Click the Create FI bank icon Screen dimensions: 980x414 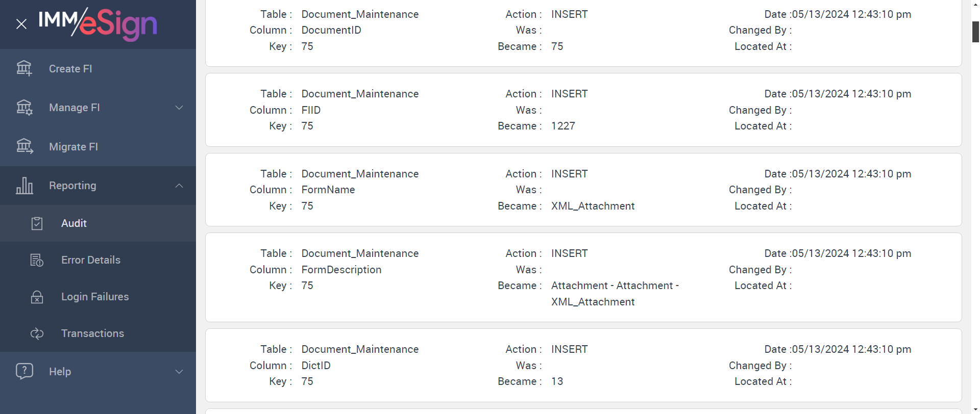click(24, 68)
